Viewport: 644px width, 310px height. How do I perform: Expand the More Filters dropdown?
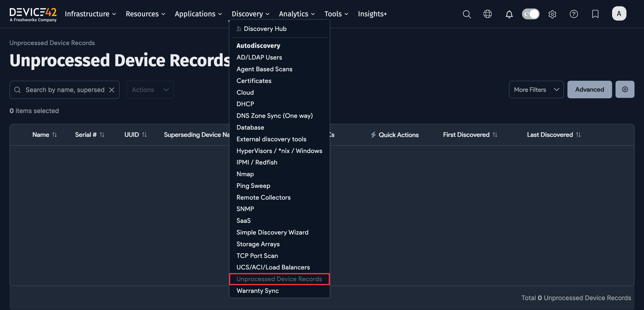pyautogui.click(x=536, y=89)
